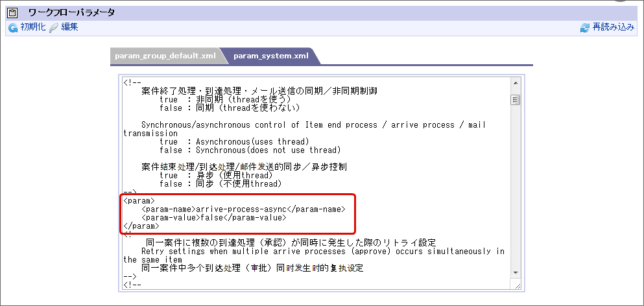Click the opening <param> tag line
This screenshot has width=644, height=306.
pos(138,201)
